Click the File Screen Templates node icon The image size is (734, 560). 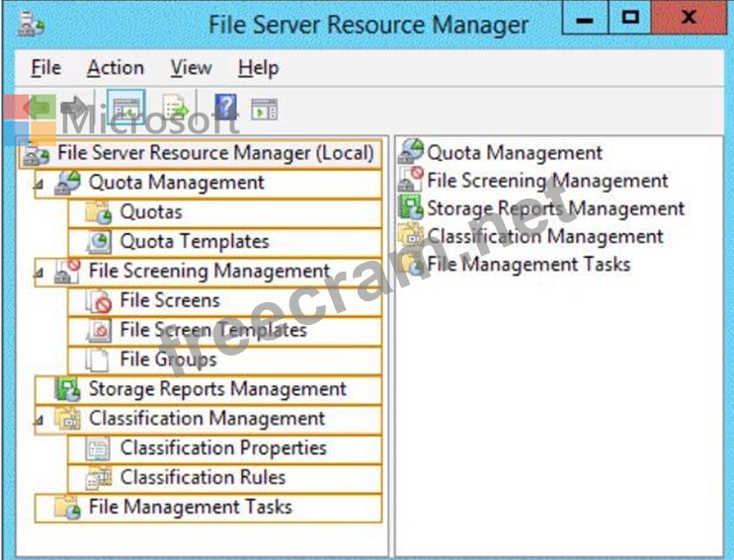[99, 330]
